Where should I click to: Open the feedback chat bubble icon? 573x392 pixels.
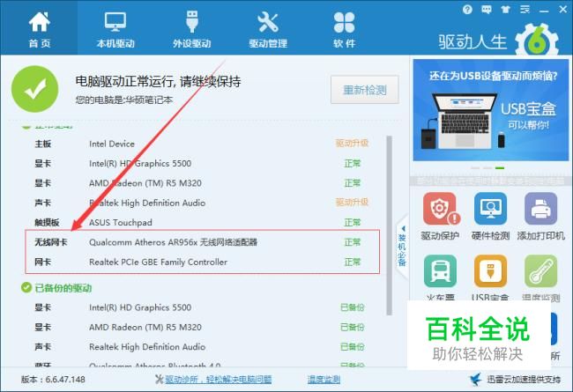pyautogui.click(x=487, y=9)
